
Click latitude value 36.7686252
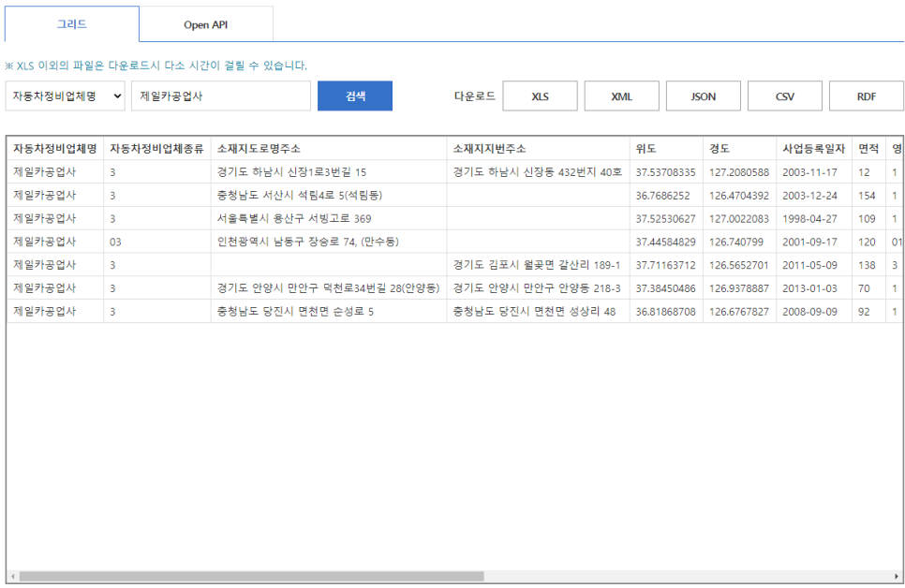click(662, 196)
